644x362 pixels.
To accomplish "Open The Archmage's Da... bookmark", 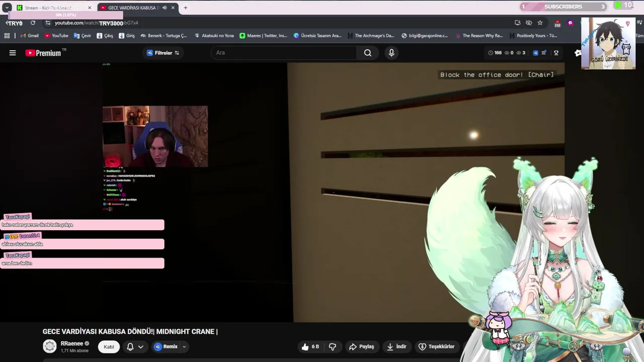I will [370, 36].
